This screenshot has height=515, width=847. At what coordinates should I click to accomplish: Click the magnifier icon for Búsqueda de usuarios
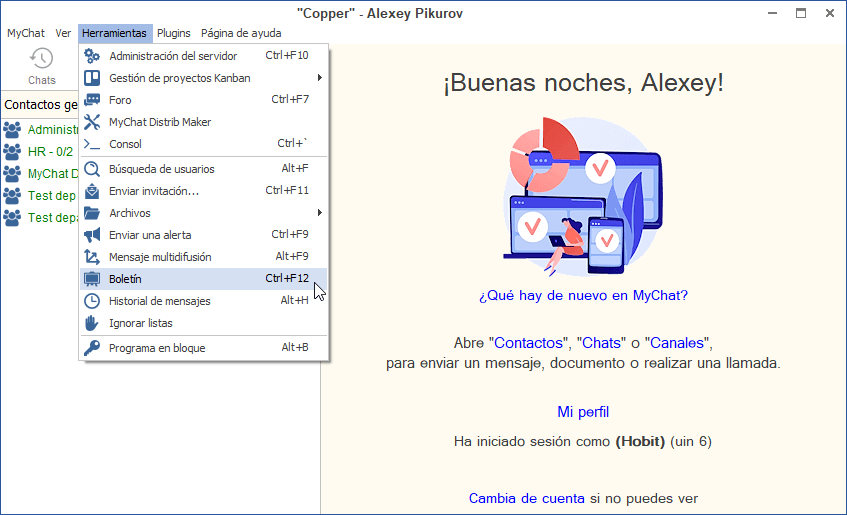[92, 169]
